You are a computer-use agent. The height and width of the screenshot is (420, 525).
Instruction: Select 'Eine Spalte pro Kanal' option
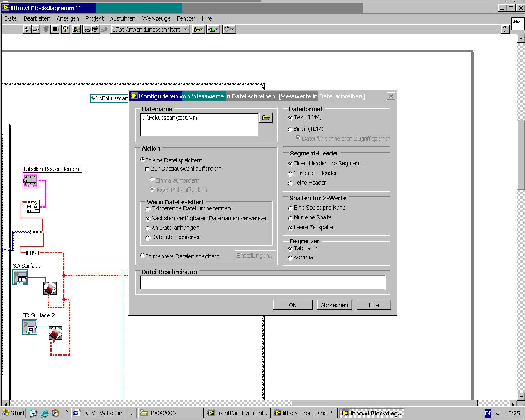pyautogui.click(x=317, y=208)
